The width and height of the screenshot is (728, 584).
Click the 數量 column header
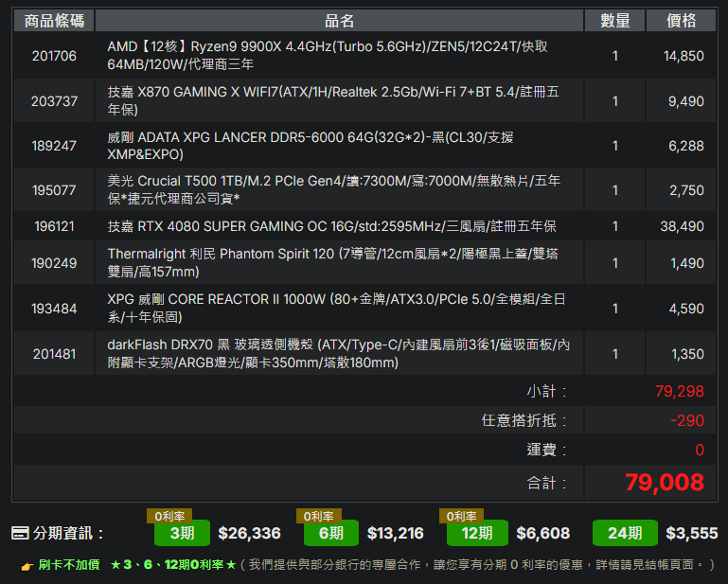(614, 21)
